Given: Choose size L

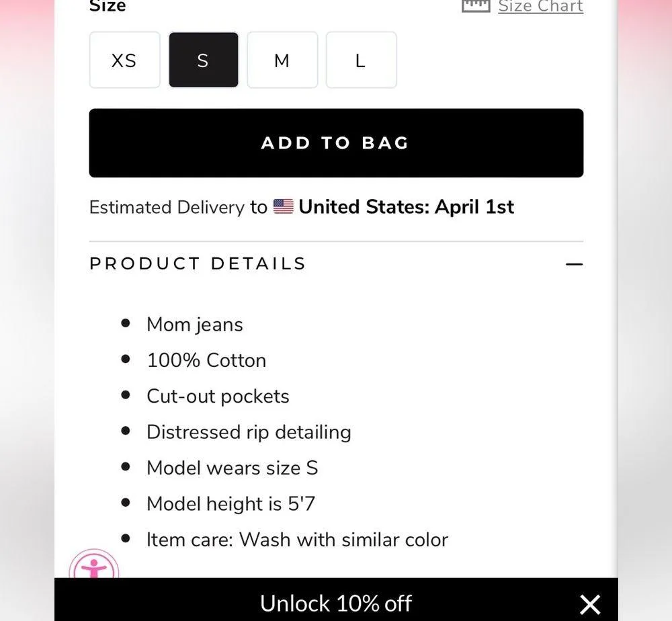Looking at the screenshot, I should click(361, 60).
